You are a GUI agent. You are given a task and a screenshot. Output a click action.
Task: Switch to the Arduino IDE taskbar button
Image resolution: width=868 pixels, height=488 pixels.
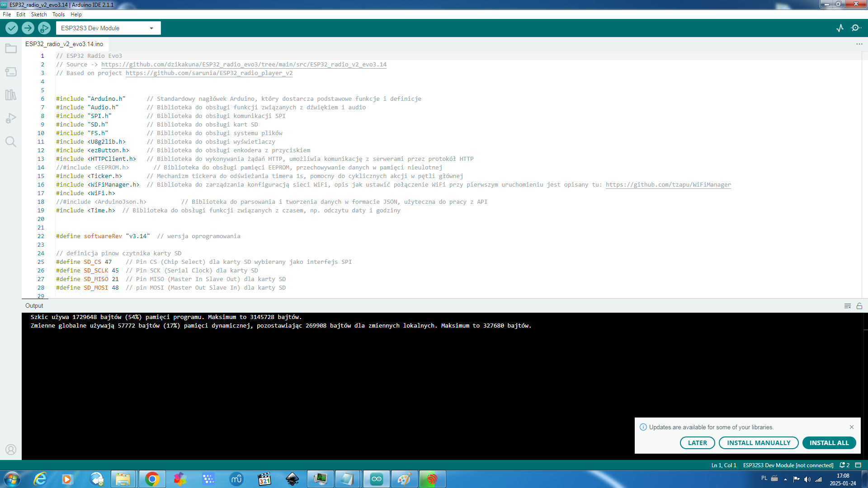(x=376, y=479)
